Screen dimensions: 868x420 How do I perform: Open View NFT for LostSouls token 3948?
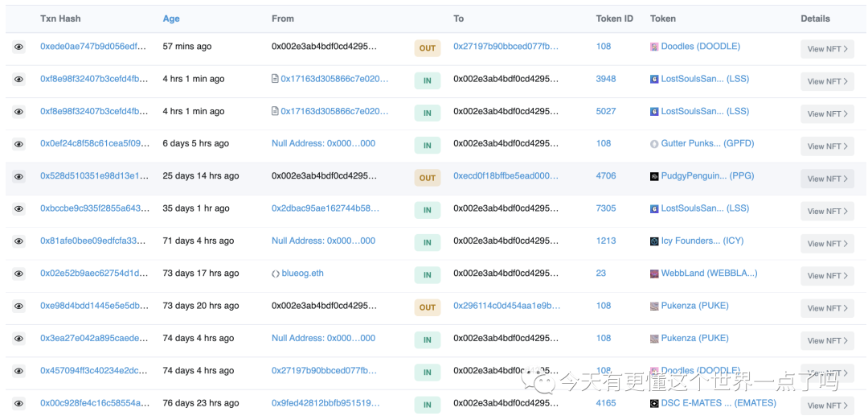(827, 81)
